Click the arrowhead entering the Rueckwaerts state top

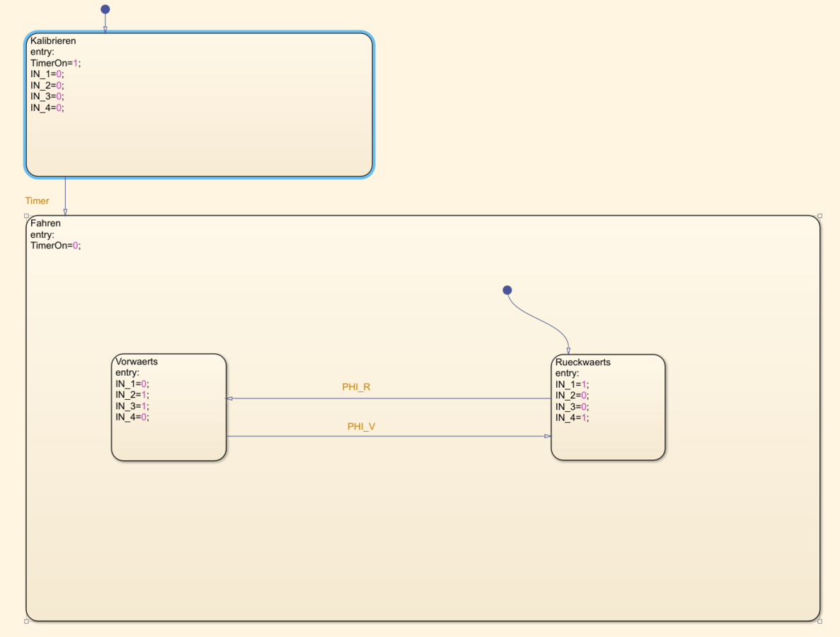point(568,350)
